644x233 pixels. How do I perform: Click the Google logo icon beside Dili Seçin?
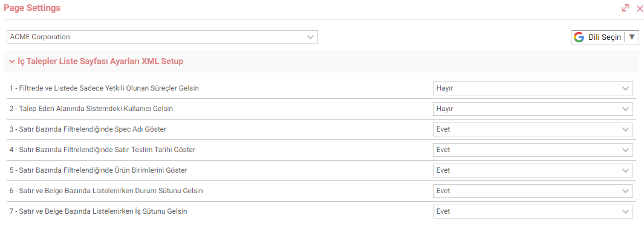579,37
